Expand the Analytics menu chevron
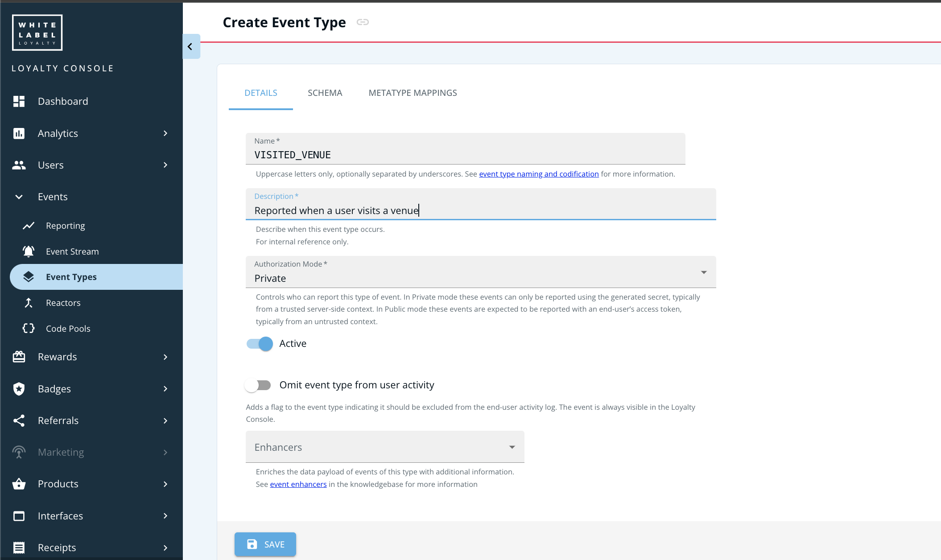 click(165, 133)
